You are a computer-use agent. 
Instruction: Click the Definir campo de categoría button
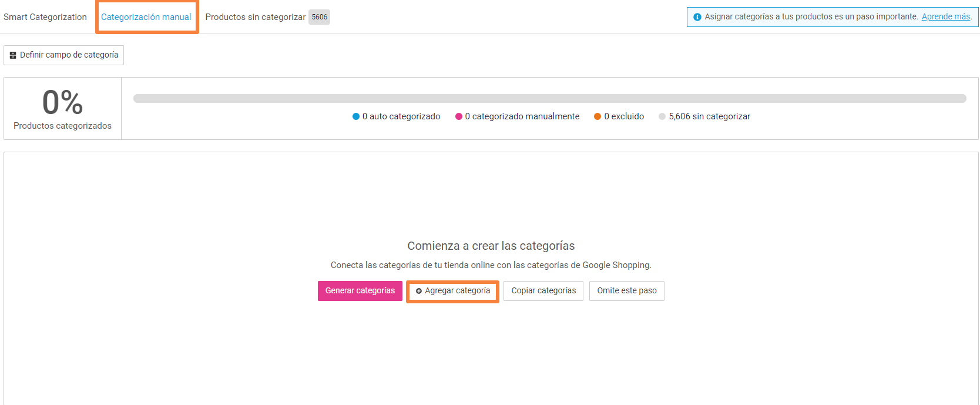63,55
